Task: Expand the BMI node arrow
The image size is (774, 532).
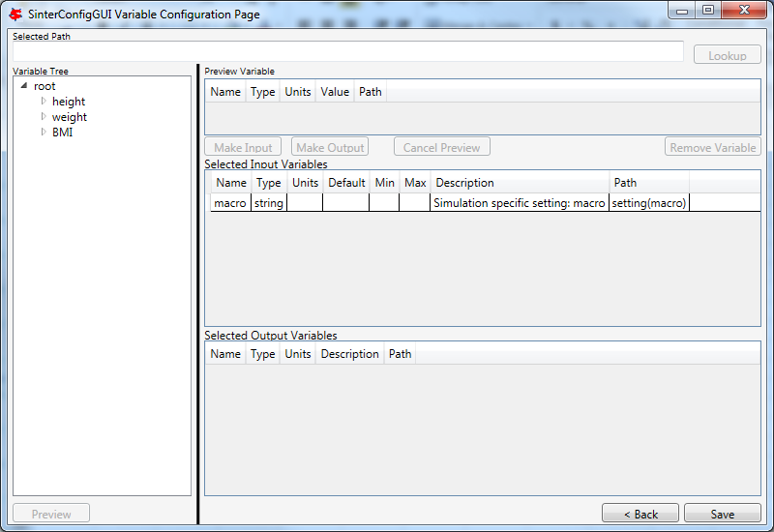Action: [x=44, y=132]
